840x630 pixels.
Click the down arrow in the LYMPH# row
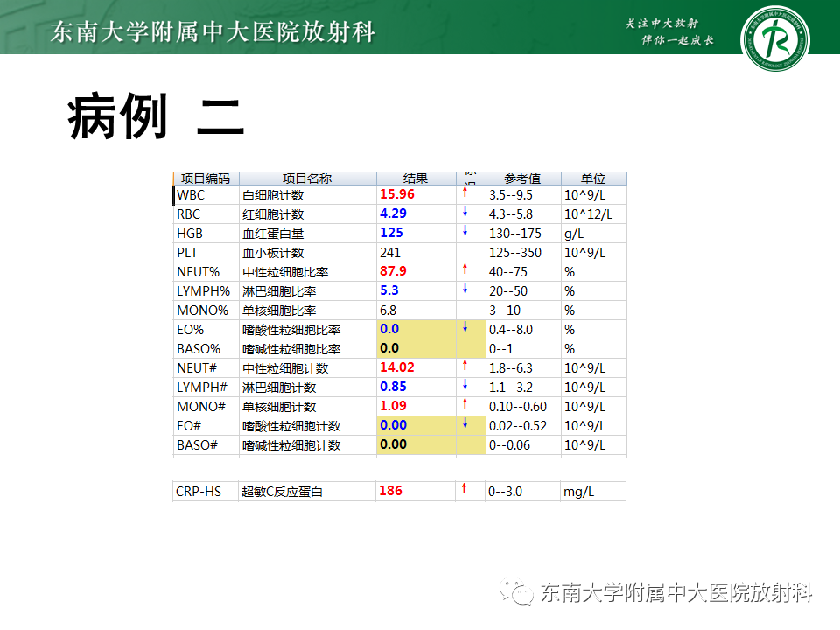[x=465, y=385]
